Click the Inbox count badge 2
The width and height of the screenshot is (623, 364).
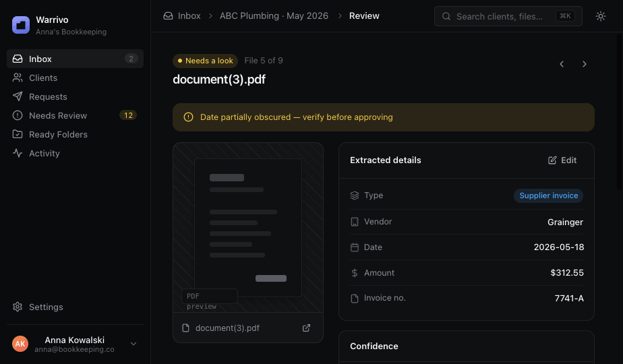(x=131, y=59)
